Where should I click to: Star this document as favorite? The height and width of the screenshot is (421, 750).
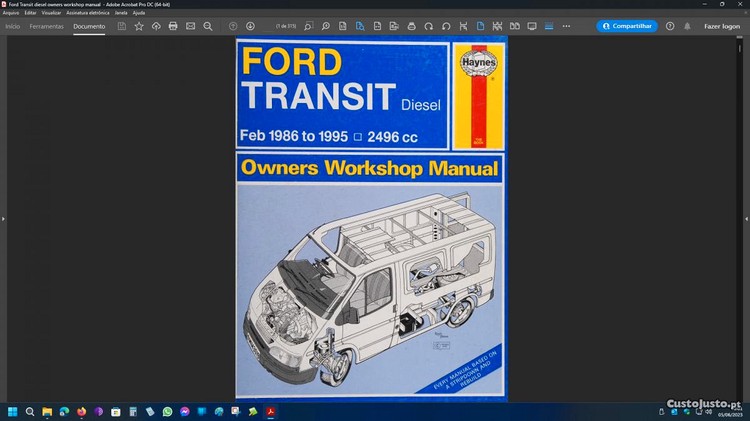pyautogui.click(x=139, y=26)
